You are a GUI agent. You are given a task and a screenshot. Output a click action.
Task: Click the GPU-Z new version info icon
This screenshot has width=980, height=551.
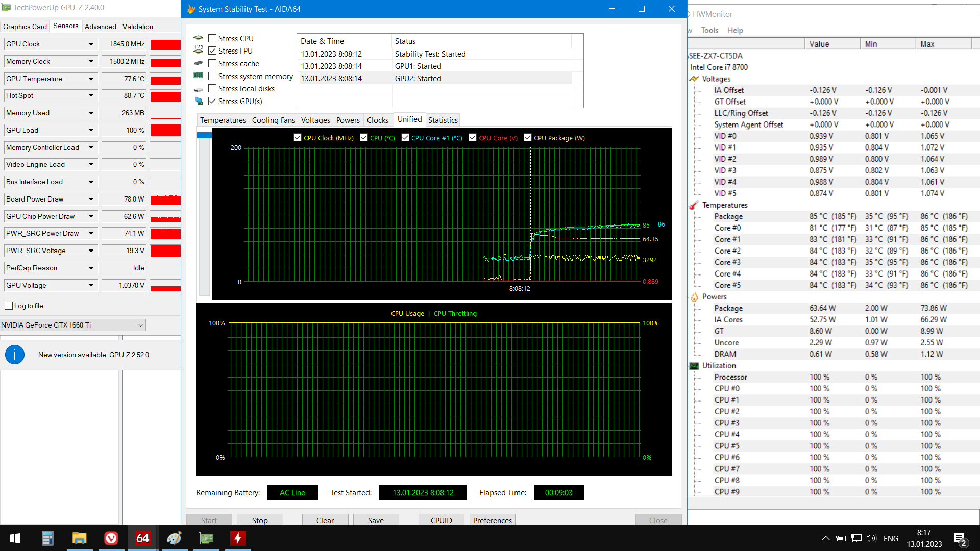[x=15, y=355]
